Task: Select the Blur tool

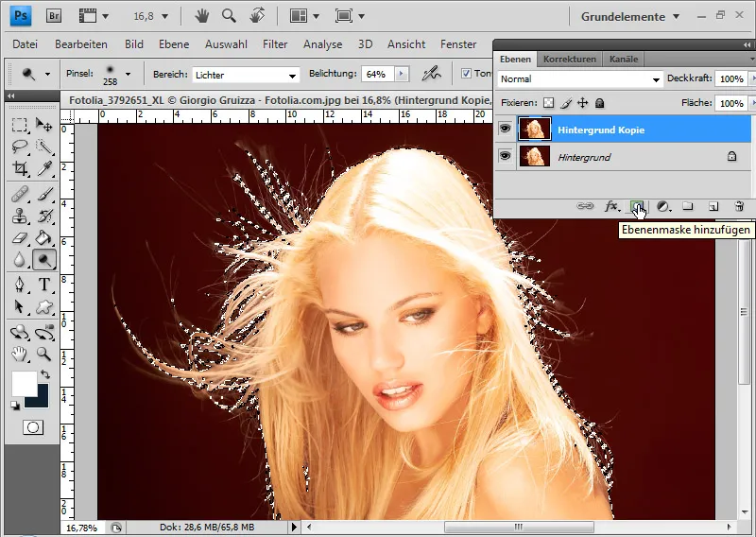Action: point(19,260)
